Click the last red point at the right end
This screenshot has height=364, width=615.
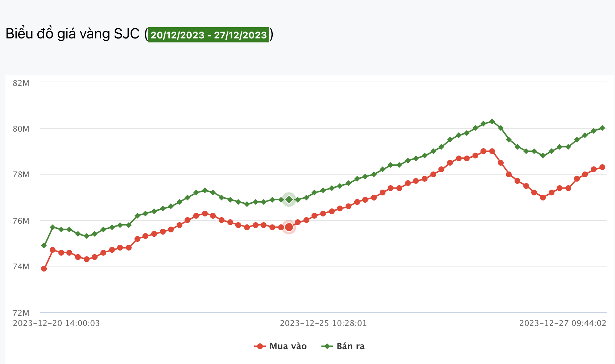[x=602, y=167]
